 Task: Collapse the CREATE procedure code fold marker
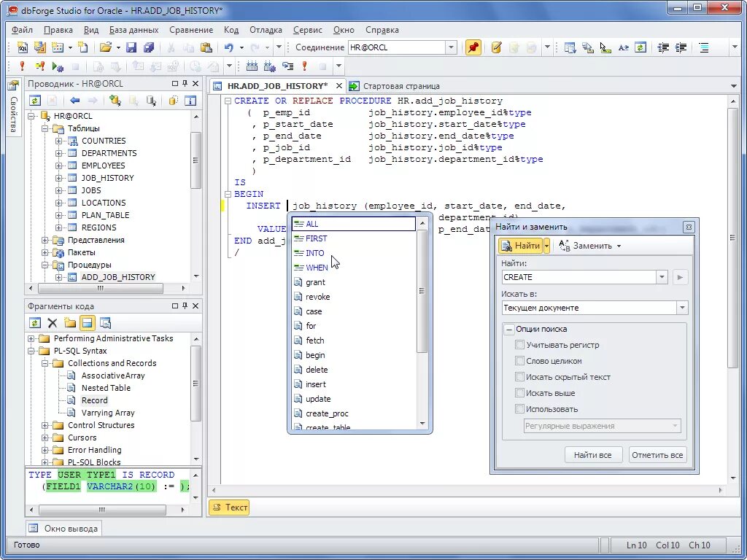pyautogui.click(x=228, y=101)
